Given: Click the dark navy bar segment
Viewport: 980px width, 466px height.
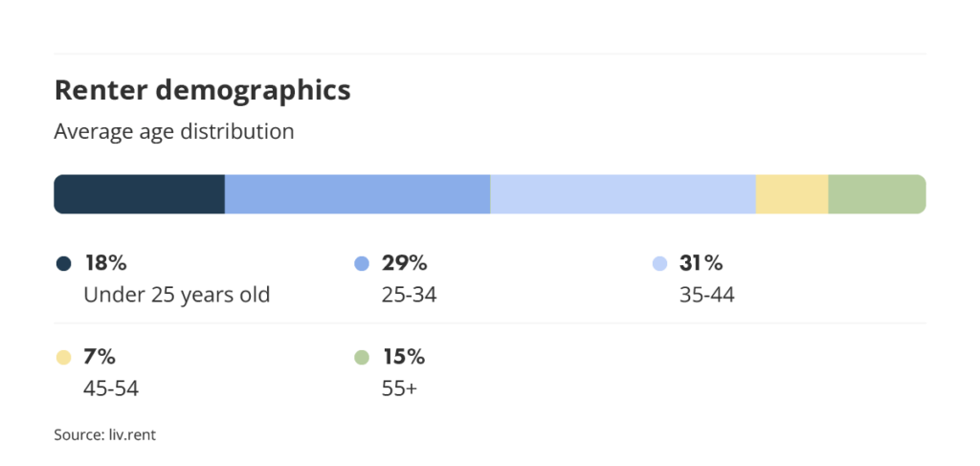Looking at the screenshot, I should [139, 194].
